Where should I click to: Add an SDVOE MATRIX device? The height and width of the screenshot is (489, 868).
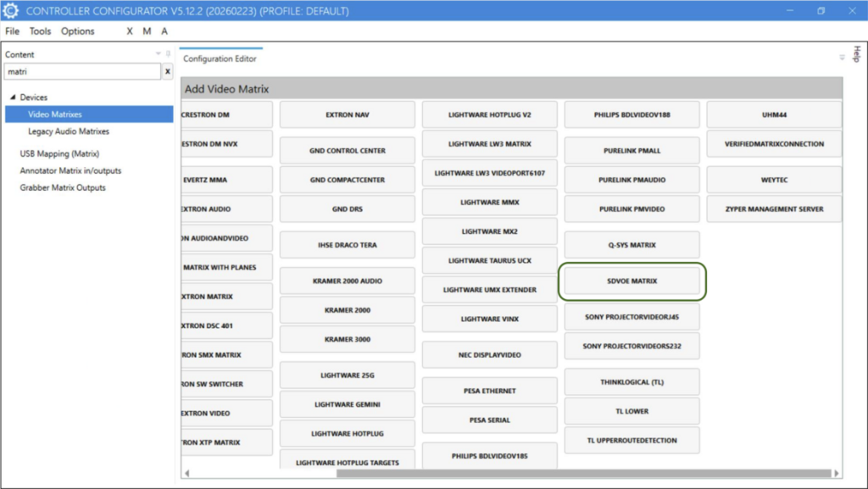[x=632, y=281]
